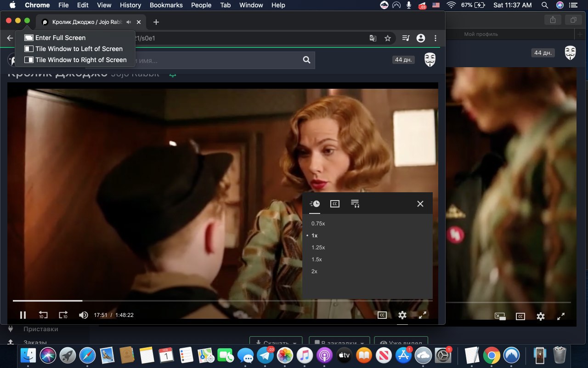This screenshot has width=588, height=368.
Task: Open Telegram from the Dock
Action: [266, 356]
